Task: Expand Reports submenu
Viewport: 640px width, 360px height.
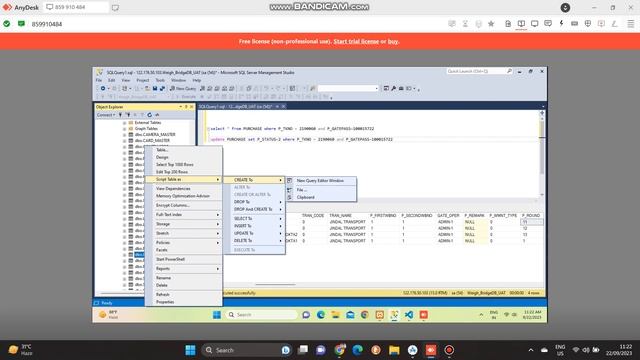Action: (x=184, y=269)
